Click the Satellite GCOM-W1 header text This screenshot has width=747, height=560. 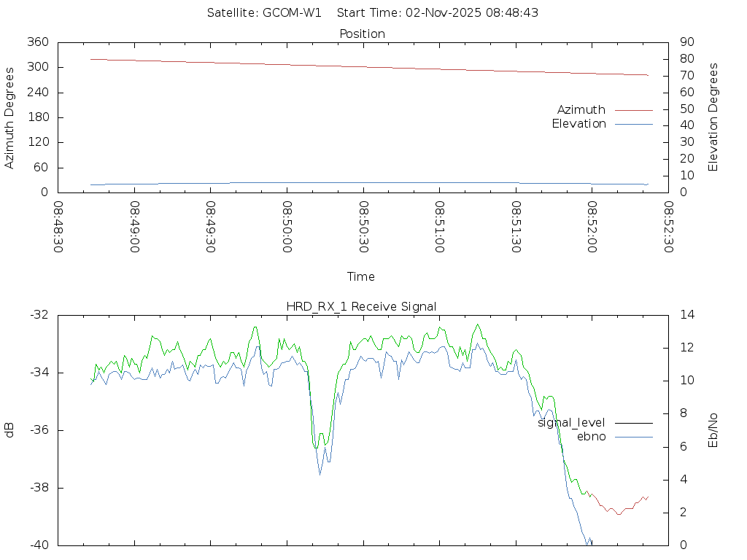point(264,12)
